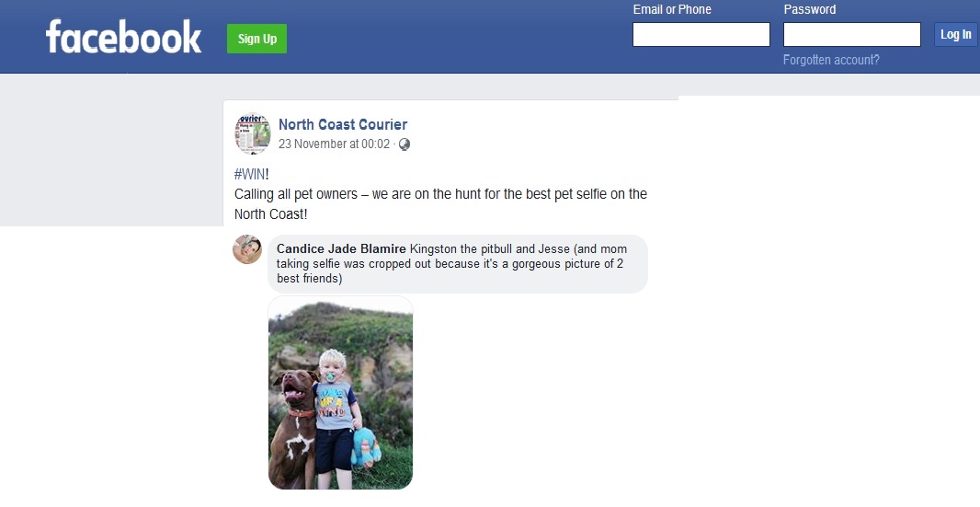Open the dog and toddler comment photo
Viewport: 980px width, 507px height.
coord(341,393)
